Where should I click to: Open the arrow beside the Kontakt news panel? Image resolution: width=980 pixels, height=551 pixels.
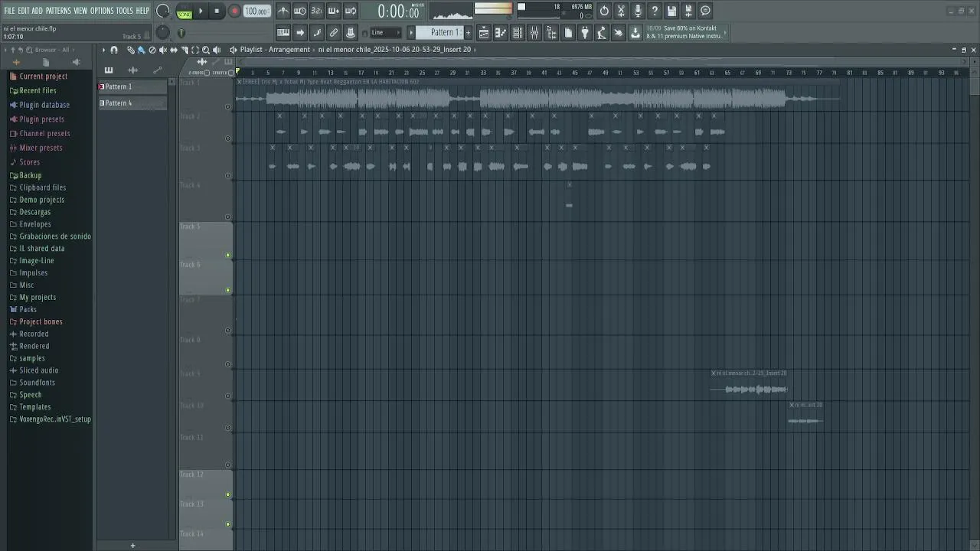tap(726, 32)
